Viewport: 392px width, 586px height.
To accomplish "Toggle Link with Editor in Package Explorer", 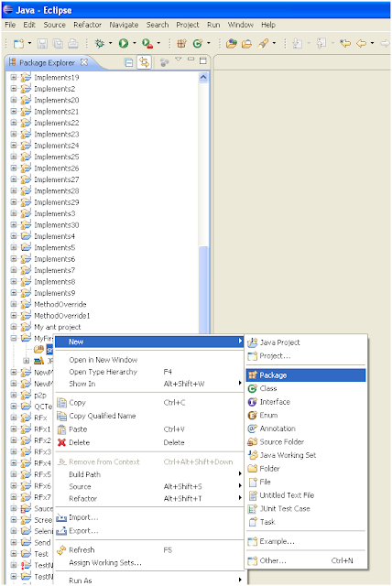I will pos(144,62).
